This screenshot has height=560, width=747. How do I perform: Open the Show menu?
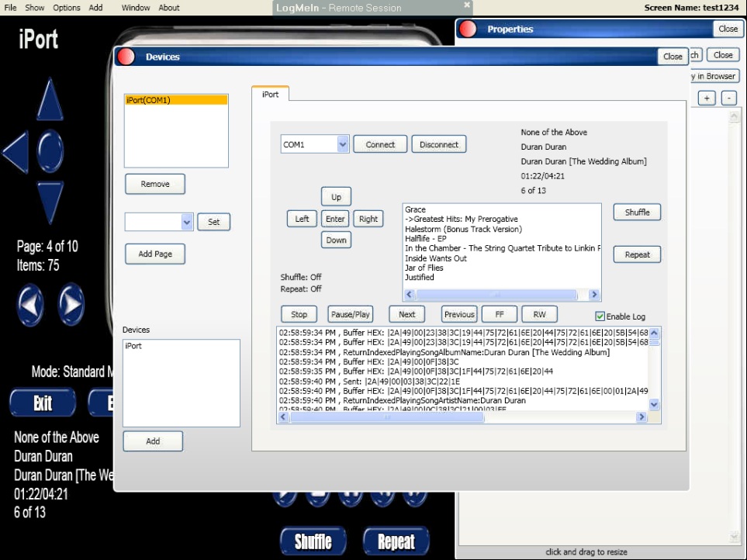[x=34, y=8]
